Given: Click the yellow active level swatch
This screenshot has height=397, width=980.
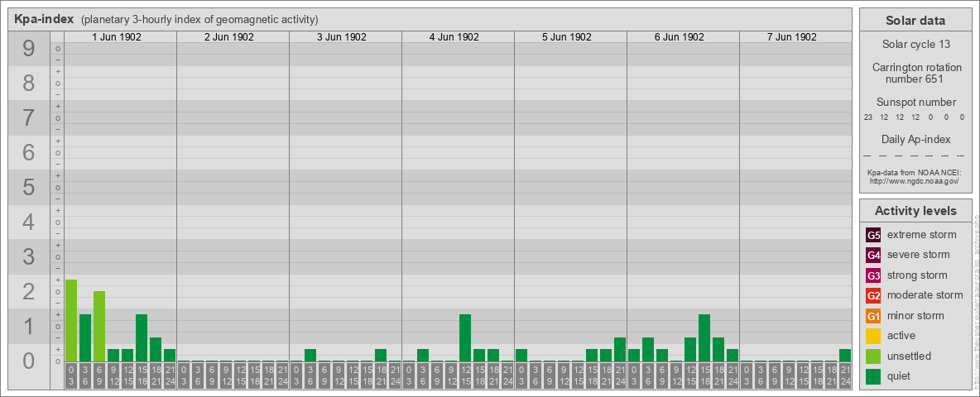Looking at the screenshot, I should 873,336.
